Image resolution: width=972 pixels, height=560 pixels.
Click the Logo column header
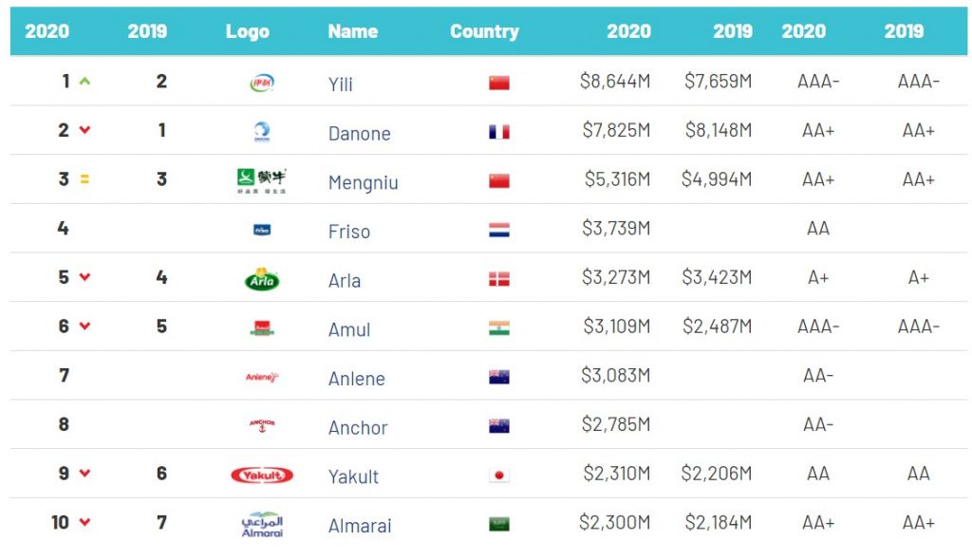[x=248, y=31]
